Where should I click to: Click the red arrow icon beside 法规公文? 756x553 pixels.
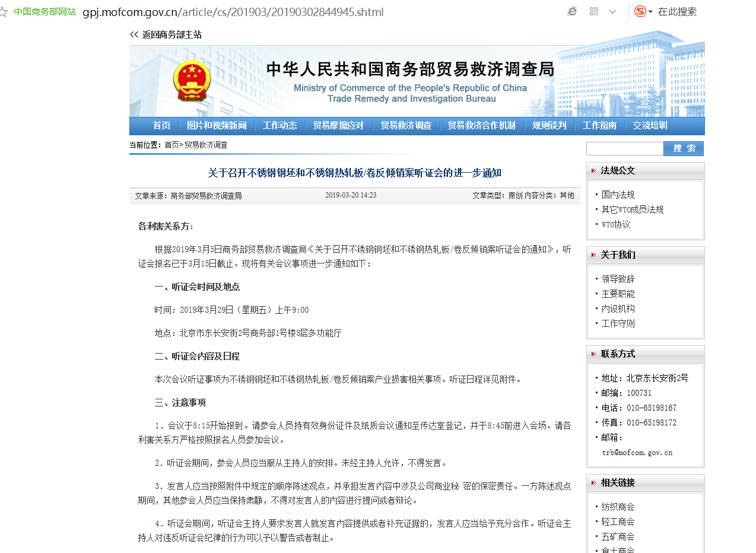point(593,171)
